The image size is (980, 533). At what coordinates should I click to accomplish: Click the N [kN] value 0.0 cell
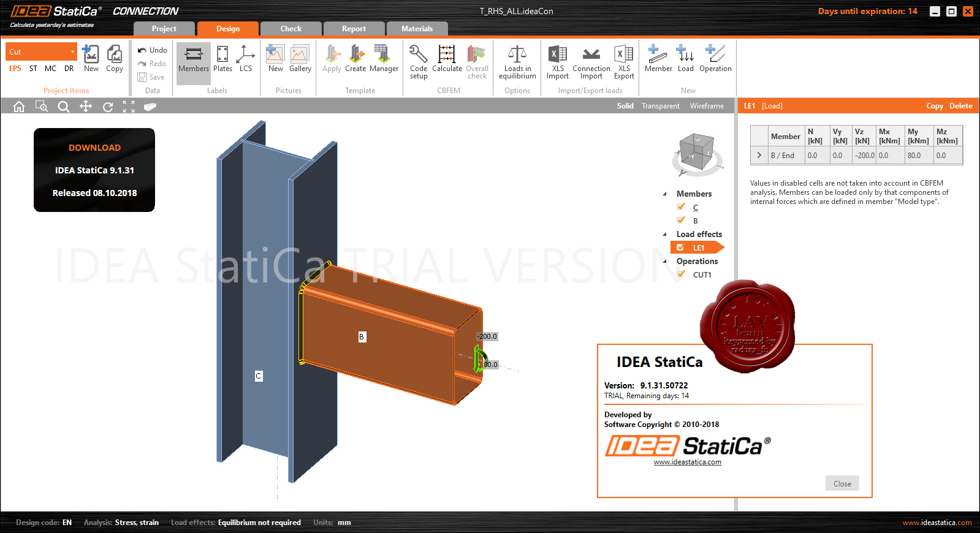[x=818, y=156]
